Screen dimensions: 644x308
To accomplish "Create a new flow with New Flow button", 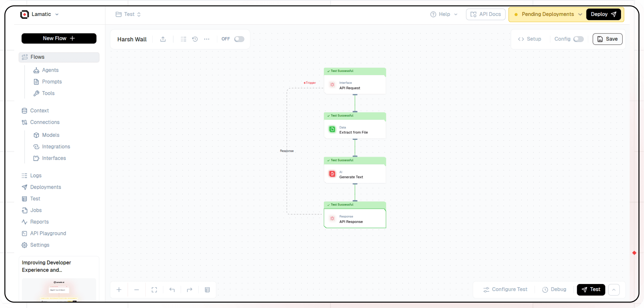I will [59, 38].
